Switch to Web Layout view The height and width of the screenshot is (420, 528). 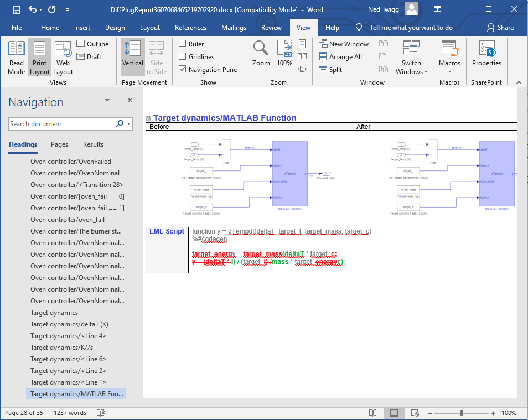[x=63, y=57]
